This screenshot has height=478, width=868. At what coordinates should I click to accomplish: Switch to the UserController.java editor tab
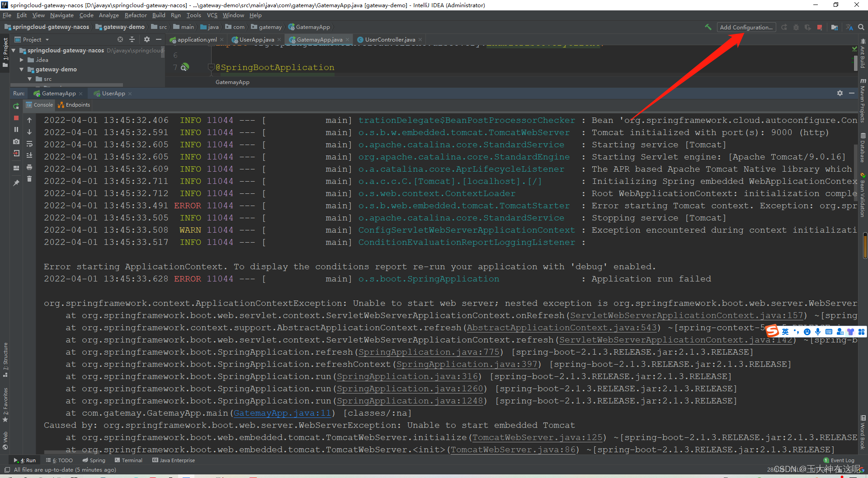(x=390, y=40)
